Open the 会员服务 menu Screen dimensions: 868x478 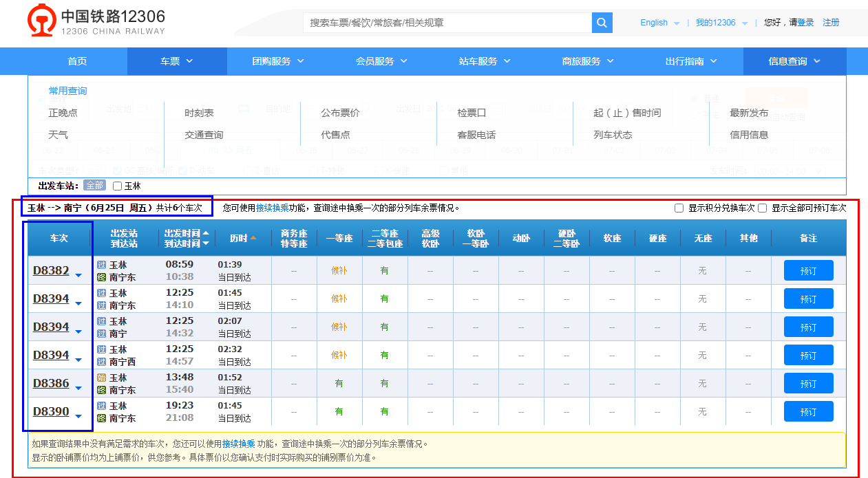381,61
